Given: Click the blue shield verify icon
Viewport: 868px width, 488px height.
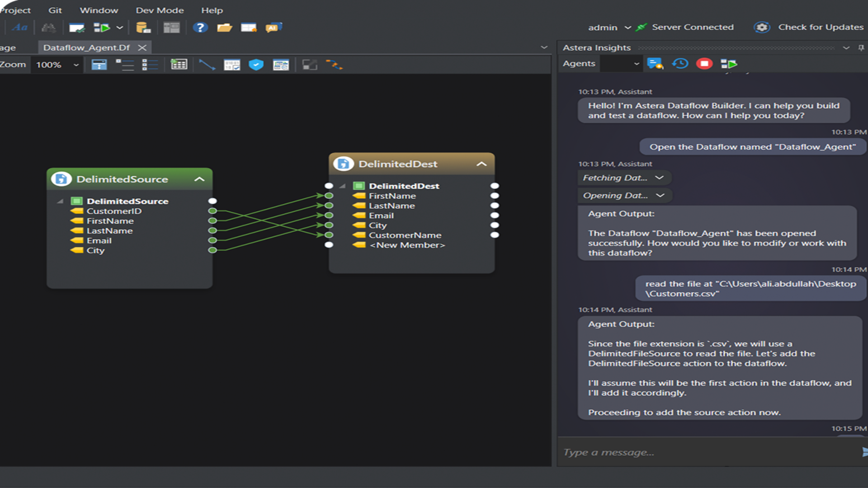Looking at the screenshot, I should [256, 65].
